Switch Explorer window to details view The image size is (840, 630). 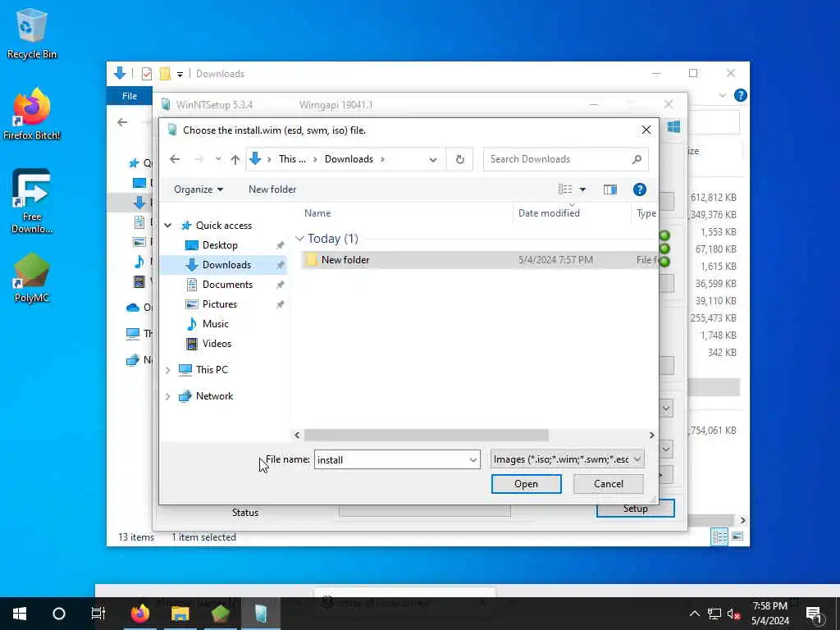pyautogui.click(x=719, y=536)
